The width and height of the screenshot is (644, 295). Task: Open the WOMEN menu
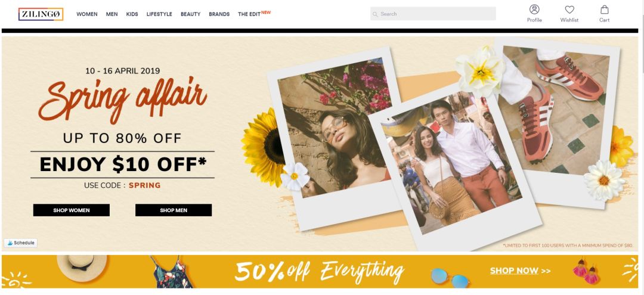[x=87, y=14]
